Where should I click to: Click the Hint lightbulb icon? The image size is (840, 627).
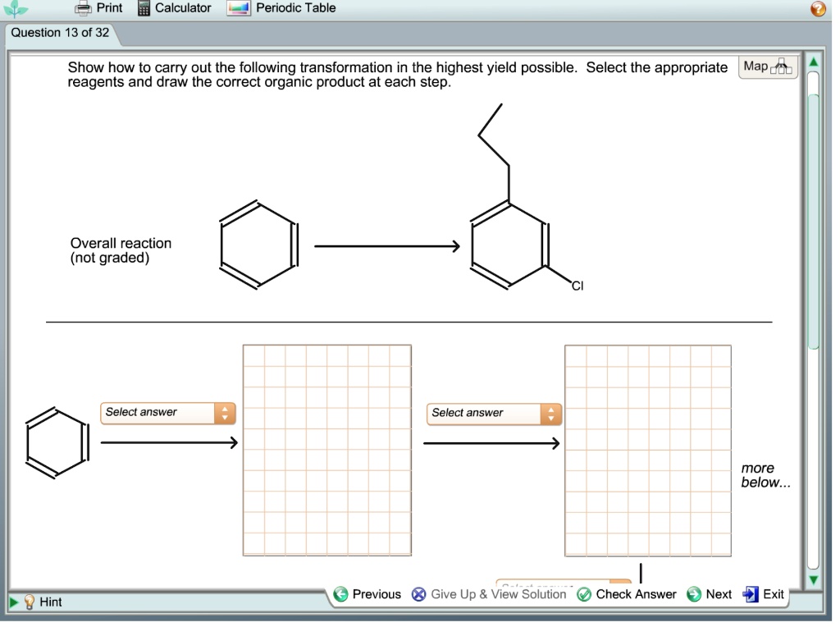tap(29, 602)
